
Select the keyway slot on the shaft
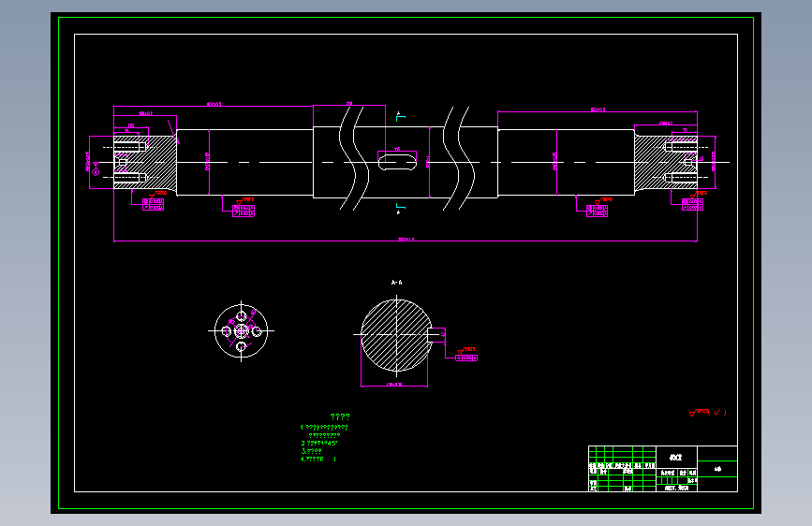[397, 162]
